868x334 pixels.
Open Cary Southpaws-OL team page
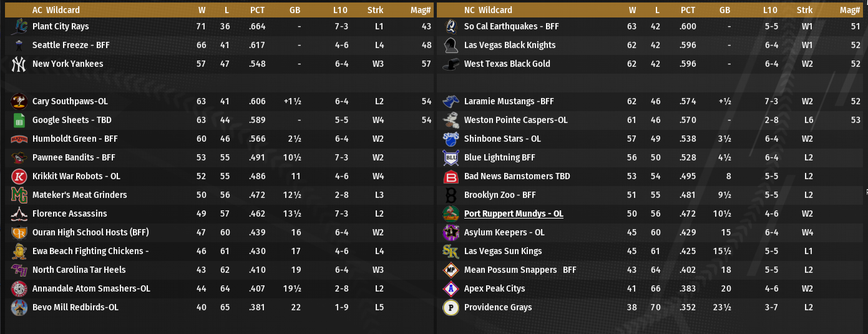(x=70, y=101)
